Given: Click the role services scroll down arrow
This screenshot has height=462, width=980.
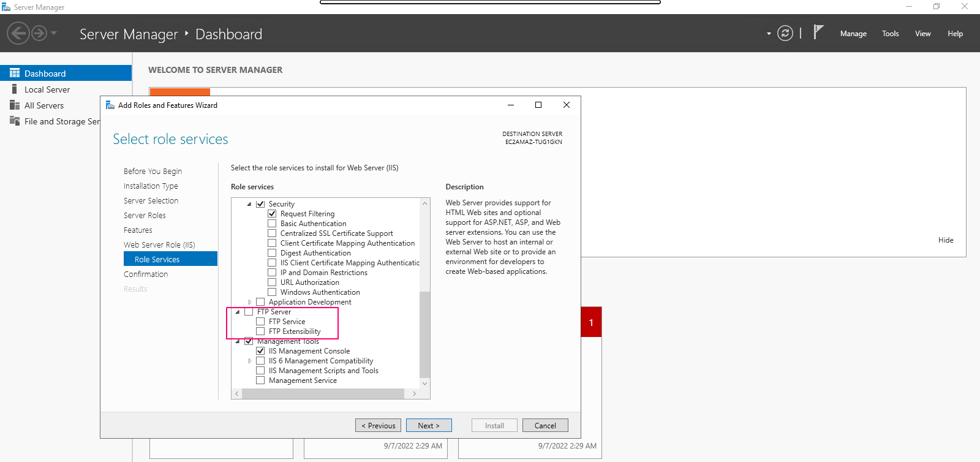Looking at the screenshot, I should point(425,383).
